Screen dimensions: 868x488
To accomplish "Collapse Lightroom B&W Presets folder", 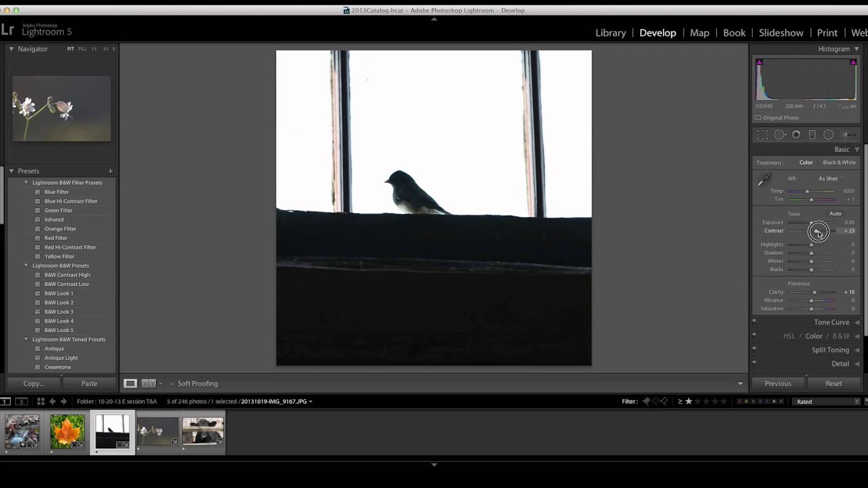I will tap(26, 266).
